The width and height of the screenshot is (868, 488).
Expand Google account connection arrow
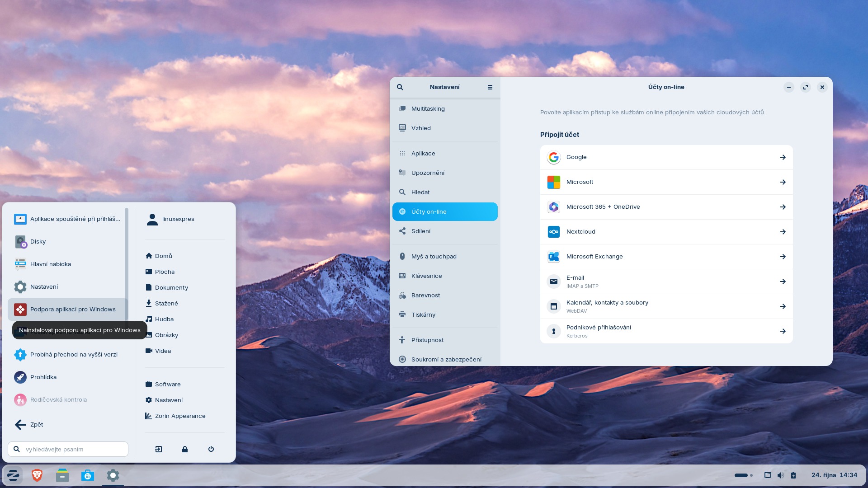pyautogui.click(x=783, y=157)
